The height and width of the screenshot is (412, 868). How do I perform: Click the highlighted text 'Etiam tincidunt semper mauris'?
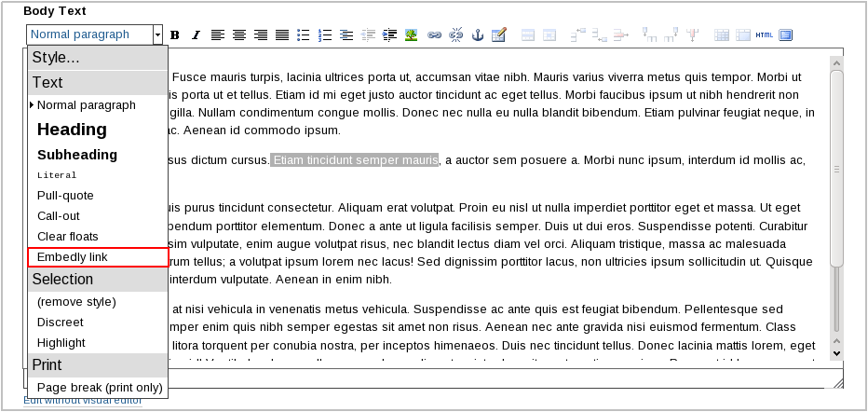[x=355, y=160]
